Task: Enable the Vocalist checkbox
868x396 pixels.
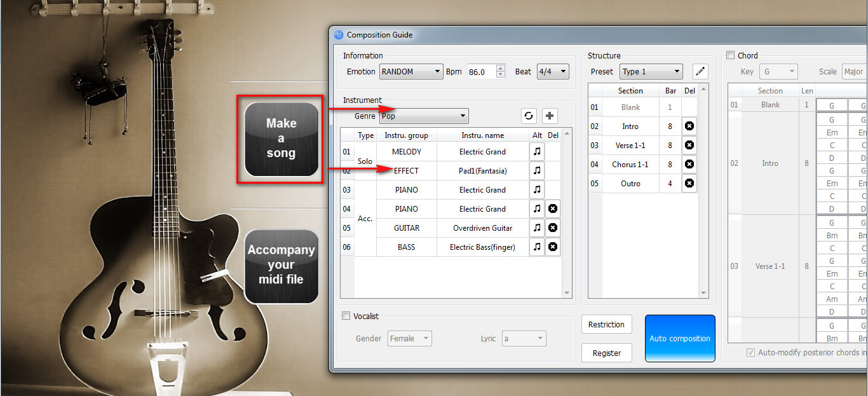Action: (346, 316)
